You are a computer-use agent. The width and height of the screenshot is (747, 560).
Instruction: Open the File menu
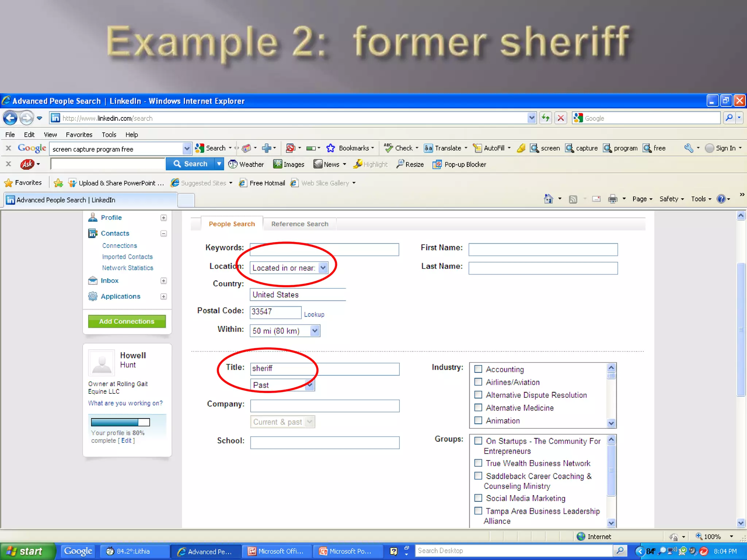(10, 135)
